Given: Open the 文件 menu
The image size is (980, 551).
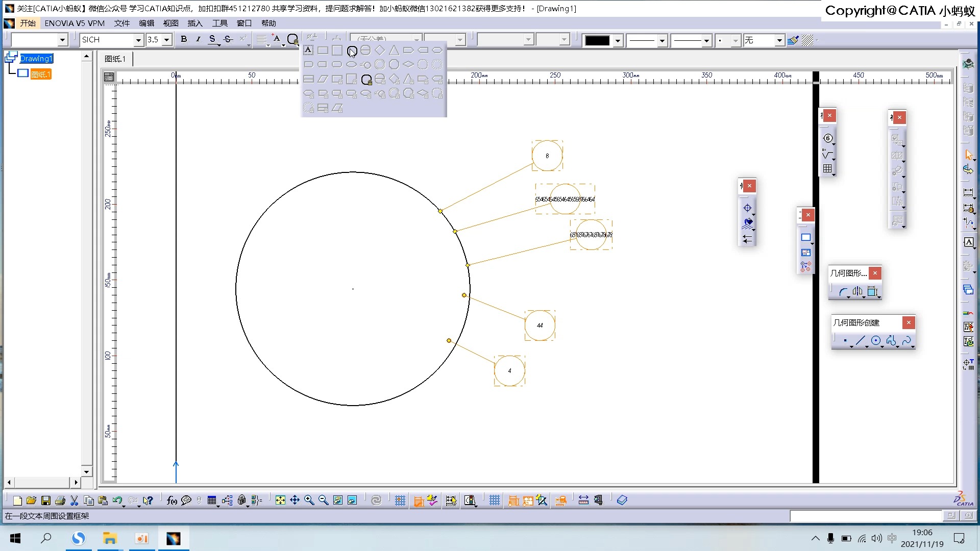Looking at the screenshot, I should point(121,23).
